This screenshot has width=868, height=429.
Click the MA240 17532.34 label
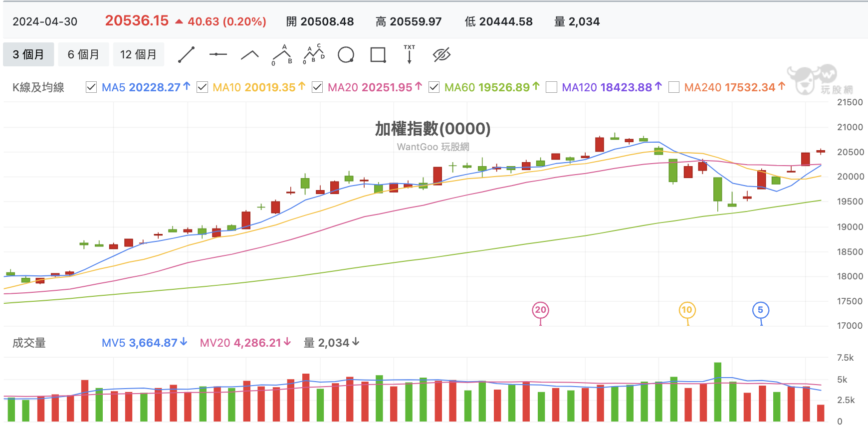pos(735,87)
